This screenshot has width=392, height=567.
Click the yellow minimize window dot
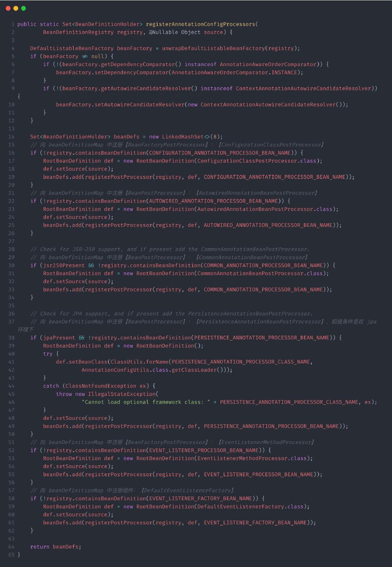16,8
